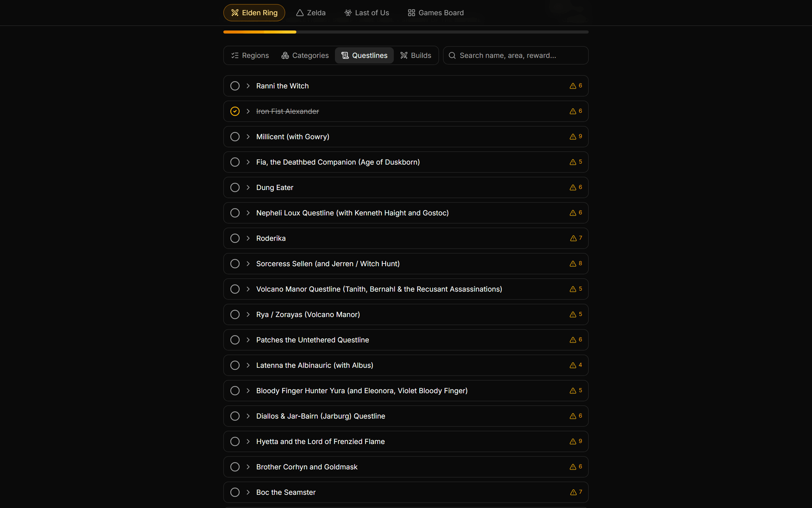Click the warning icon on the Hyetta row
Screen dimensions: 812x508
tap(573, 442)
